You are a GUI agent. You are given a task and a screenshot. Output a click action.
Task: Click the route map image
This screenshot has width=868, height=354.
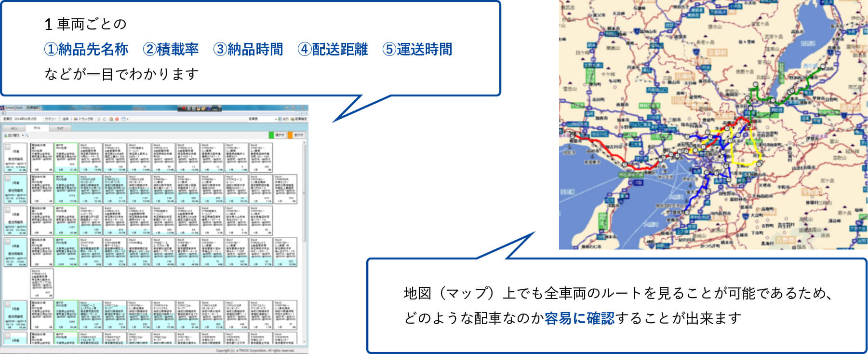click(713, 124)
